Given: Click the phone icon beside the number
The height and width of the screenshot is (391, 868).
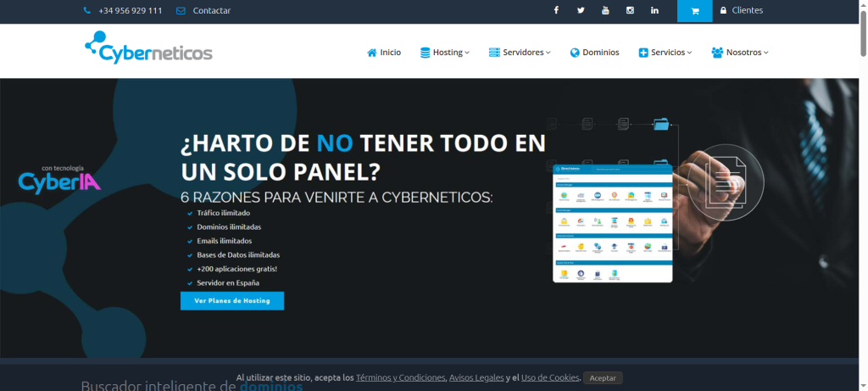Looking at the screenshot, I should 87,11.
